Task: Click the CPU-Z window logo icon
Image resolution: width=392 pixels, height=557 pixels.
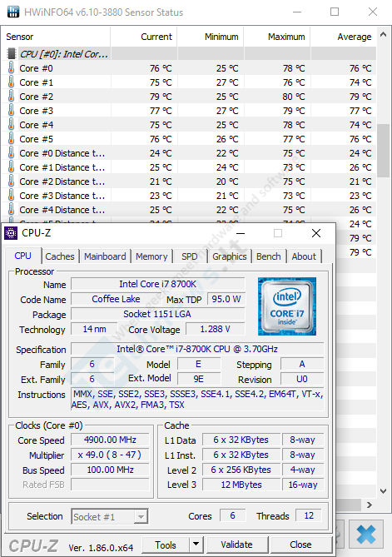Action: [11, 233]
